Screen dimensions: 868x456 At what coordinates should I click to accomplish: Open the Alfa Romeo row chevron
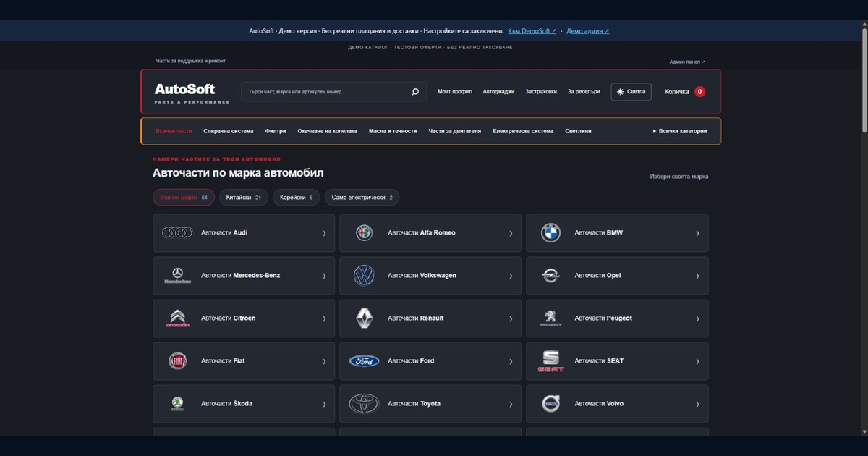pyautogui.click(x=511, y=233)
